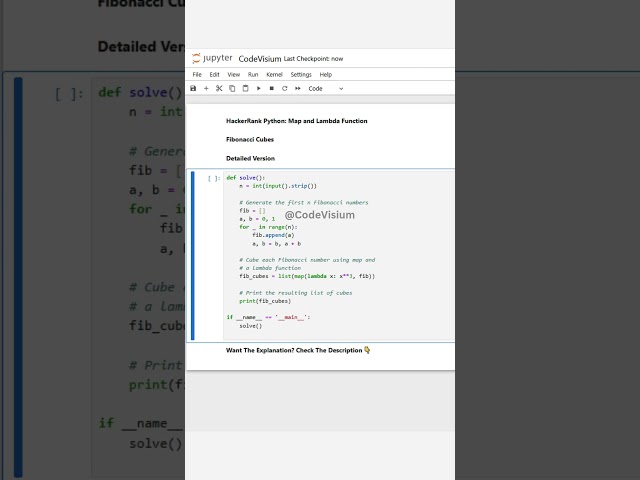The height and width of the screenshot is (480, 640).
Task: Click the line n = int(input().strip())
Action: [x=278, y=186]
